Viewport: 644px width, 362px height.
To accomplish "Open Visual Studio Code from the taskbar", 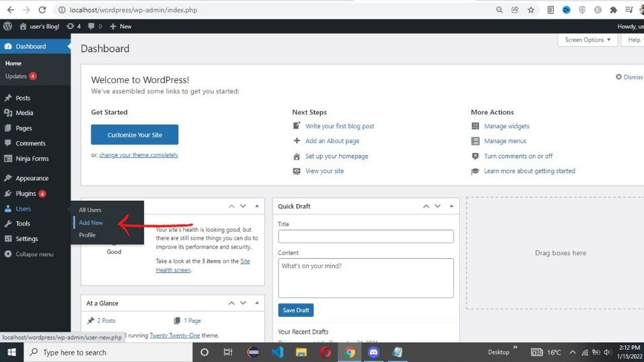I will (278, 352).
